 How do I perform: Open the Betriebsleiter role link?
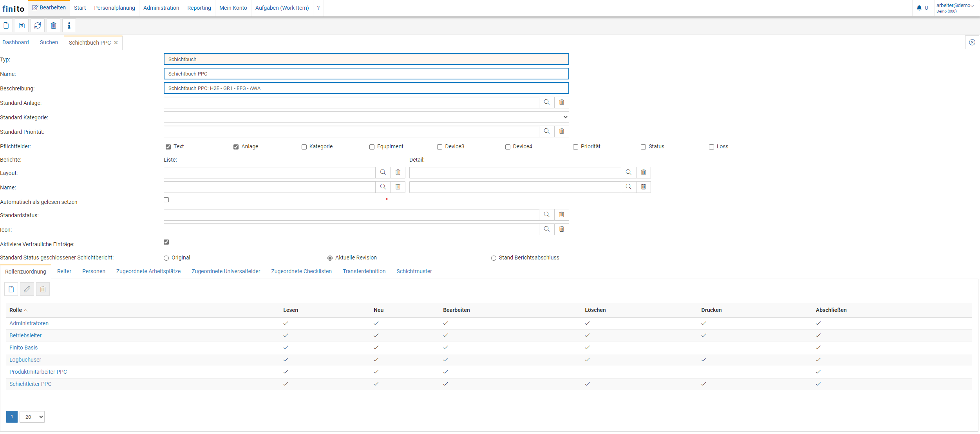[25, 335]
